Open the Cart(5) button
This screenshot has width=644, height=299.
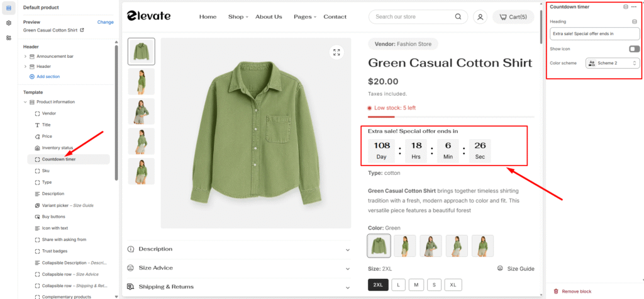pos(513,17)
